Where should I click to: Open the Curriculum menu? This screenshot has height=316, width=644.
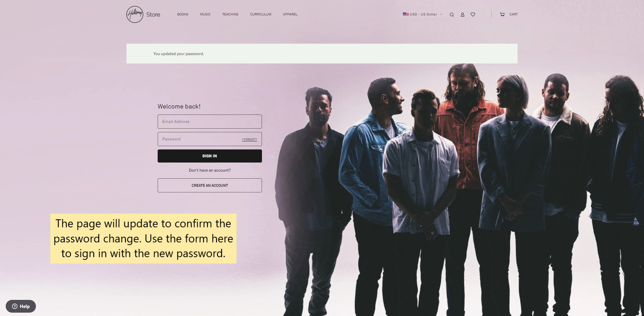click(x=261, y=14)
